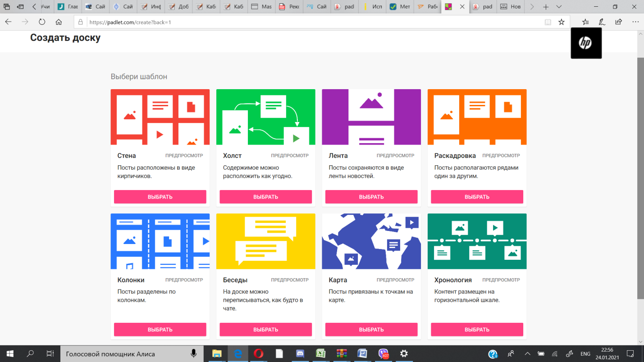Open the Excel icon in taskbar
644x362 pixels.
[321, 353]
